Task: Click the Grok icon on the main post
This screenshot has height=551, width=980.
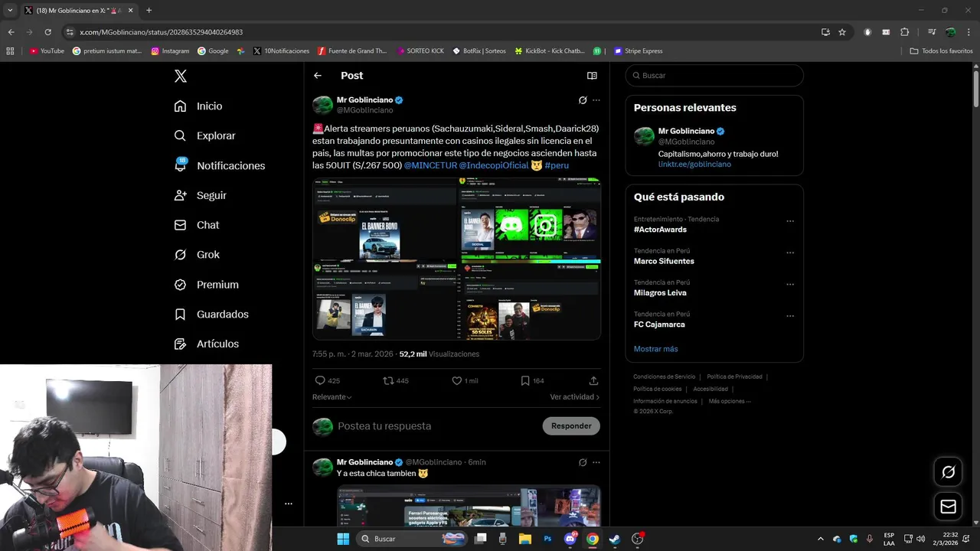Action: pos(583,100)
